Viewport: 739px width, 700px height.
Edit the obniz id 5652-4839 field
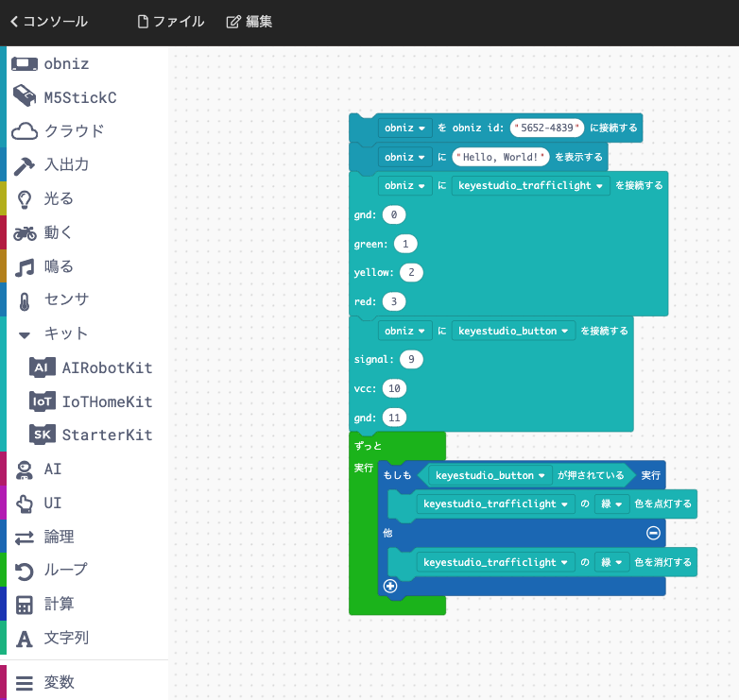point(547,128)
